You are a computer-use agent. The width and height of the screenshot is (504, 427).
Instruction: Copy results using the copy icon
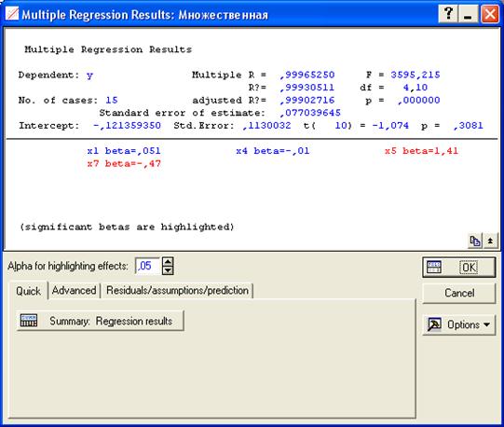point(475,241)
